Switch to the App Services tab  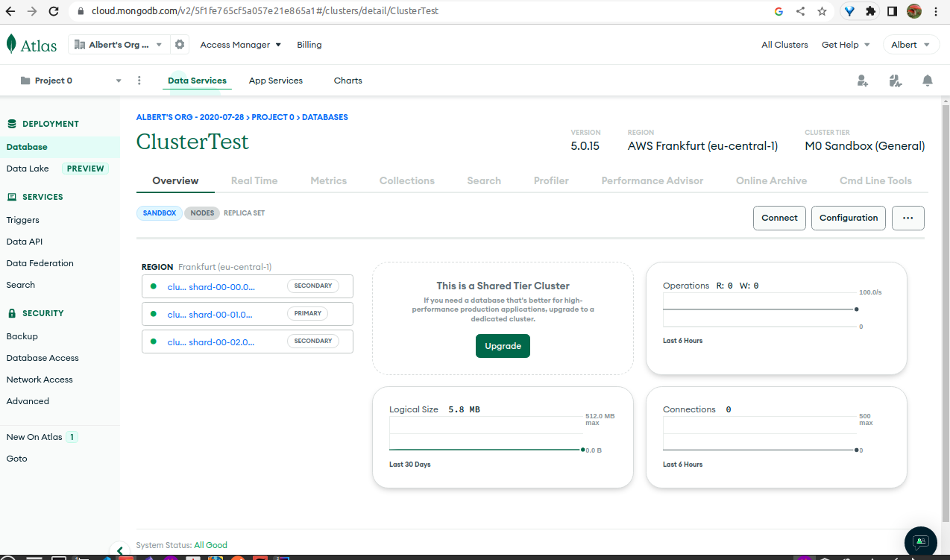coord(276,81)
